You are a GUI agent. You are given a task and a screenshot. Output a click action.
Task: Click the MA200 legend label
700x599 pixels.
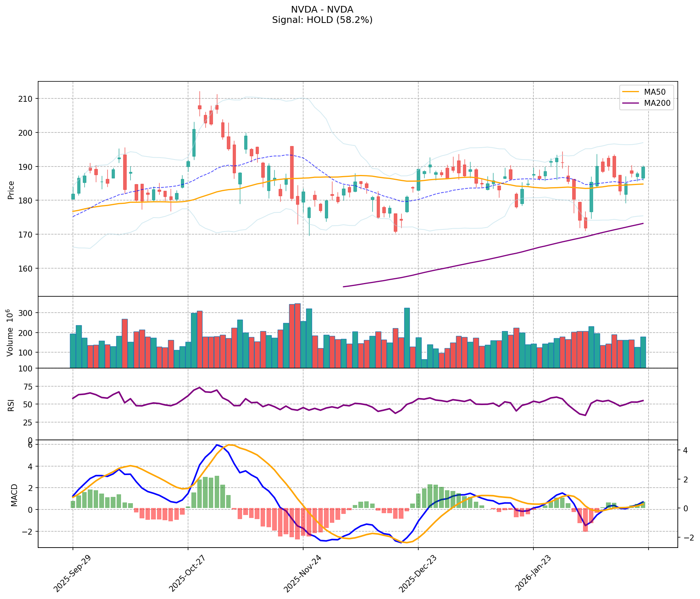point(657,103)
